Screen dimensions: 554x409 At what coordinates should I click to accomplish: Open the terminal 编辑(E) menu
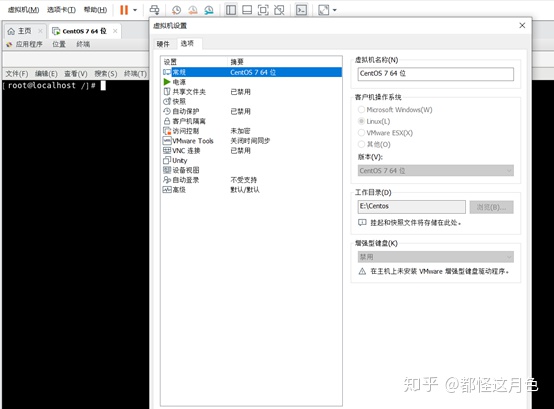[x=46, y=73]
